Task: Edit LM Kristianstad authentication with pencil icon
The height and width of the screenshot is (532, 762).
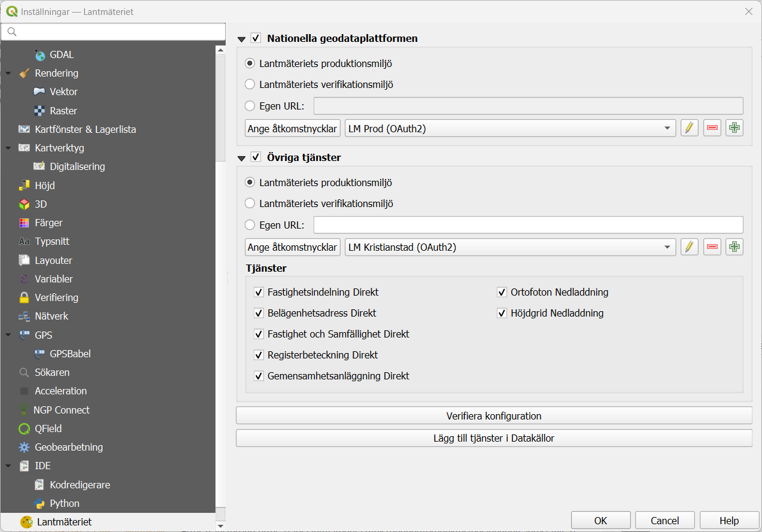Action: 690,247
